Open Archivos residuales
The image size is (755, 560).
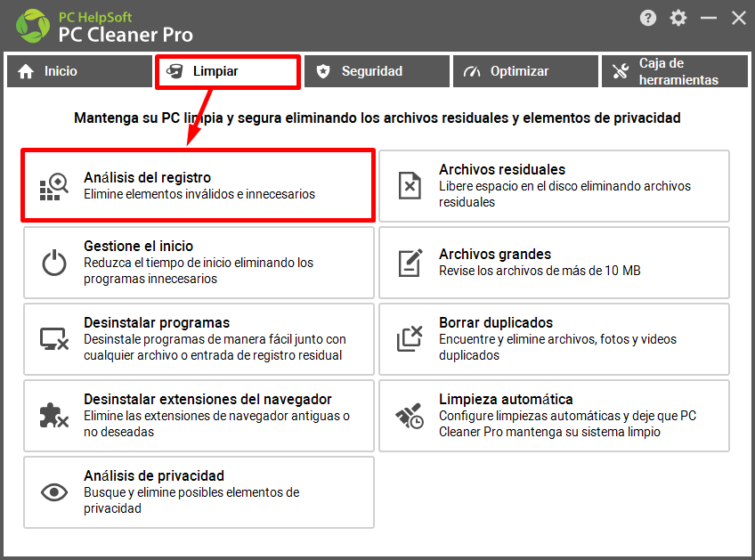554,186
